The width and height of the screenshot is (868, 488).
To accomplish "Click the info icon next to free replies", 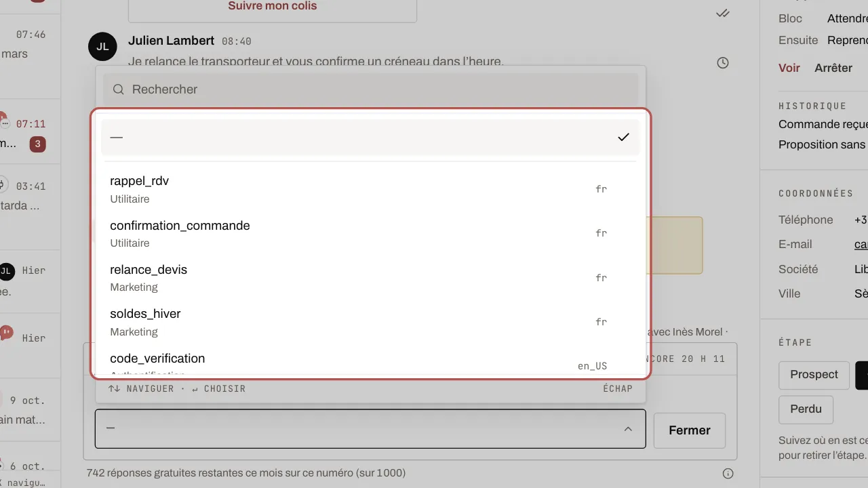I will (728, 473).
